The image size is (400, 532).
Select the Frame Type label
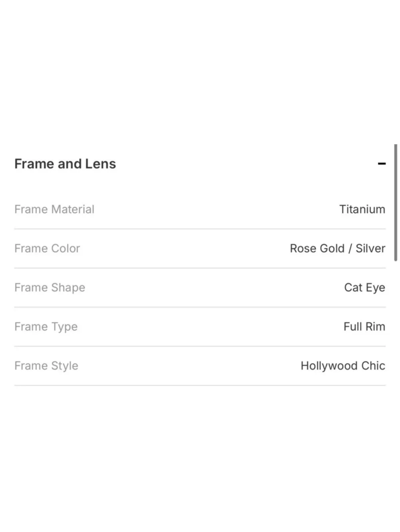(46, 327)
